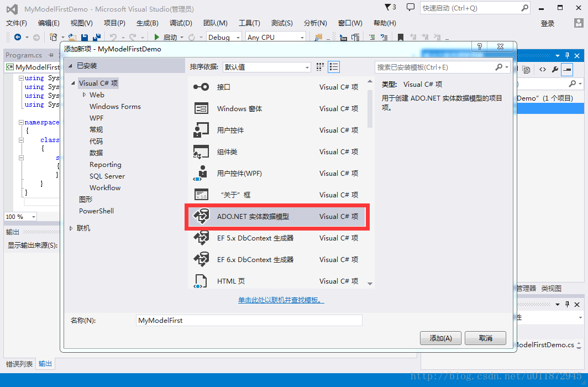Select the 组件类 template
This screenshot has height=387, width=588.
click(277, 152)
